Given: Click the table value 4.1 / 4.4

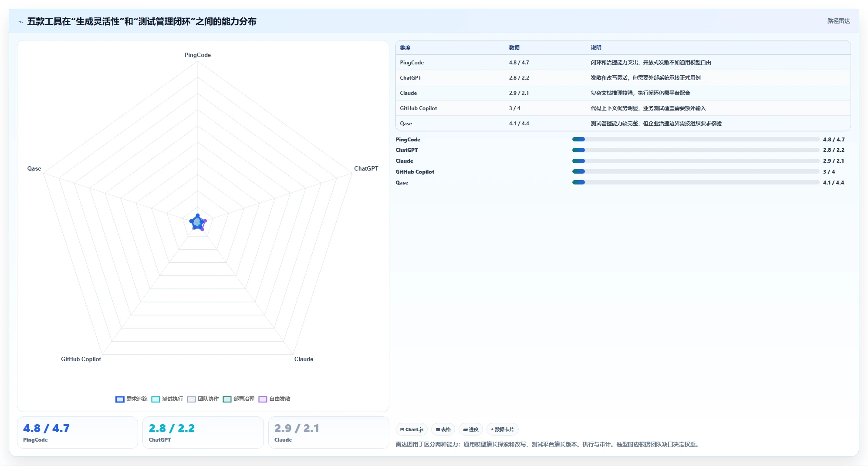Looking at the screenshot, I should coord(519,124).
